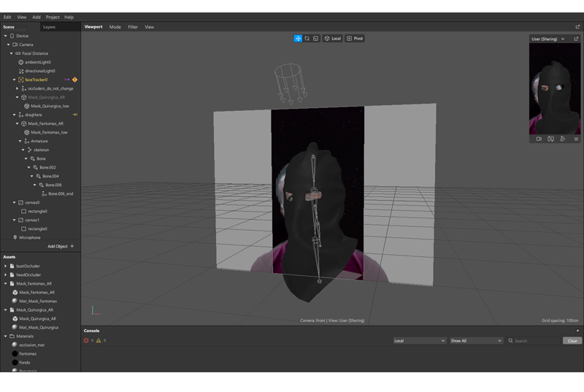The image size is (584, 392).
Task: Pop out the Viewport panel
Action: point(577,27)
